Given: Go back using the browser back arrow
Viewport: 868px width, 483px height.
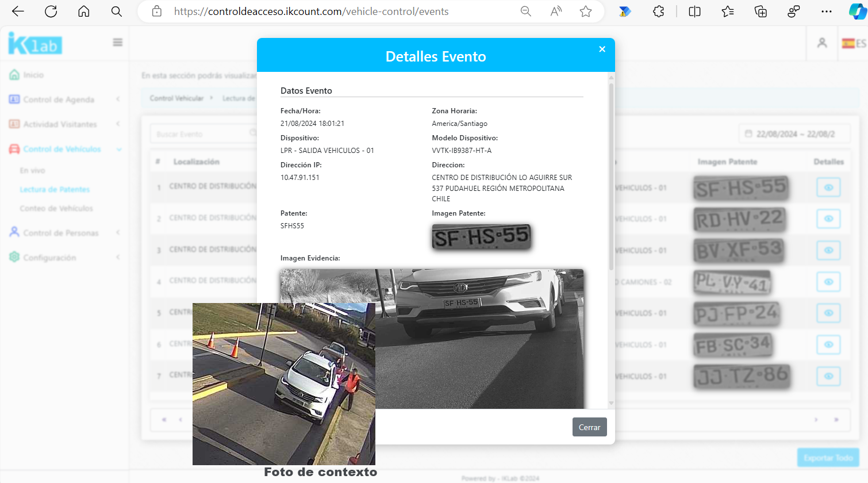Looking at the screenshot, I should pos(18,11).
